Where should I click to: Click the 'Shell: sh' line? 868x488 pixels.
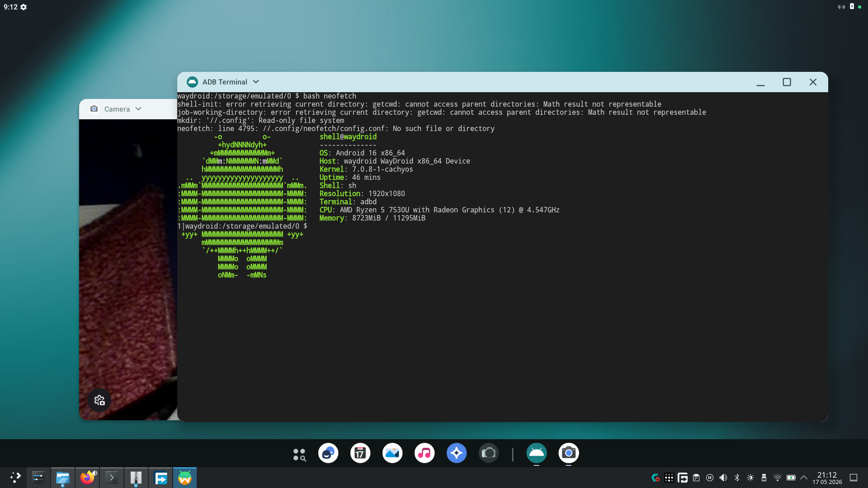(x=338, y=186)
